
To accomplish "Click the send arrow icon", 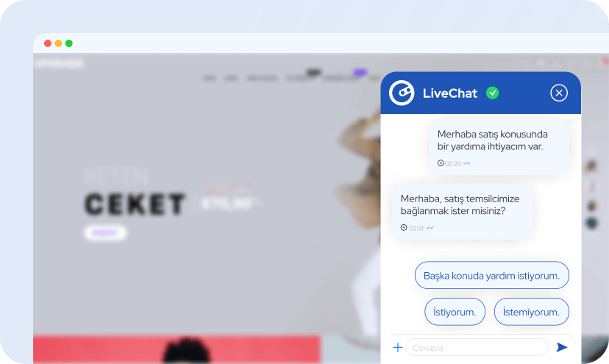I will point(562,347).
